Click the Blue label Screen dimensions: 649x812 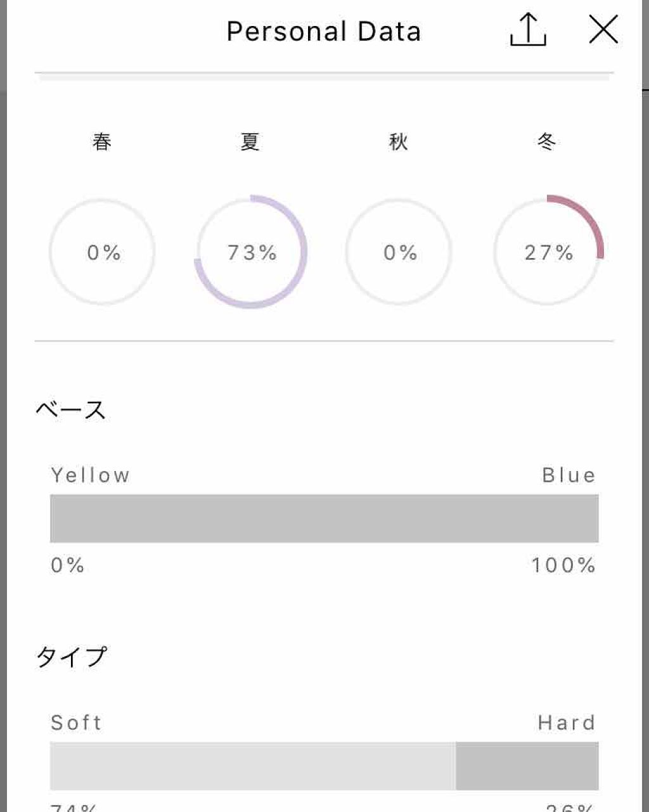click(569, 475)
